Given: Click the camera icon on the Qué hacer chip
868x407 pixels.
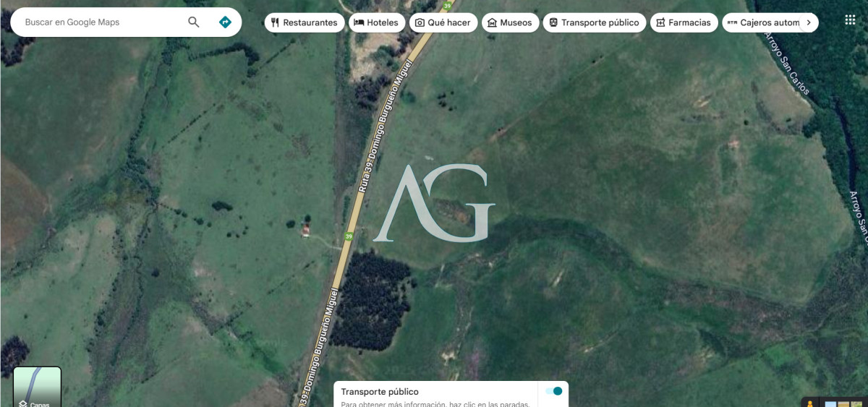Looking at the screenshot, I should [x=420, y=22].
